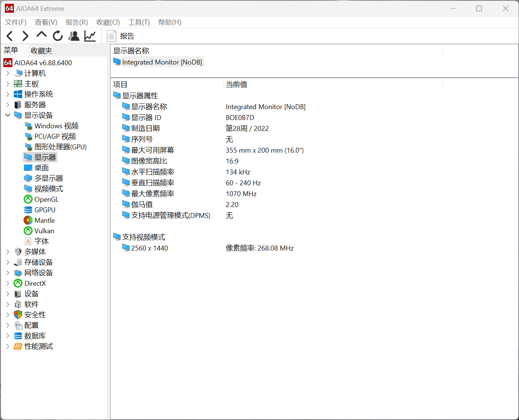Expand the DirectX tree node
Screen dimensions: 519x420
(x=7, y=283)
